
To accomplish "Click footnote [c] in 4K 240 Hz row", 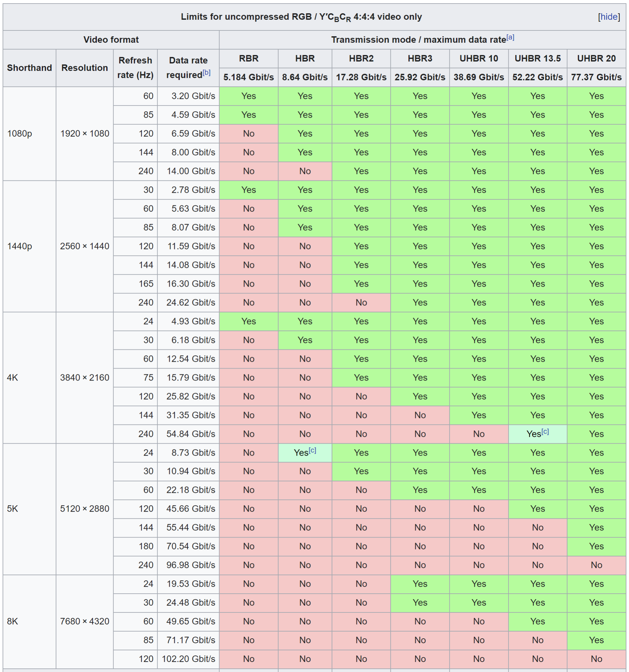I will click(545, 432).
